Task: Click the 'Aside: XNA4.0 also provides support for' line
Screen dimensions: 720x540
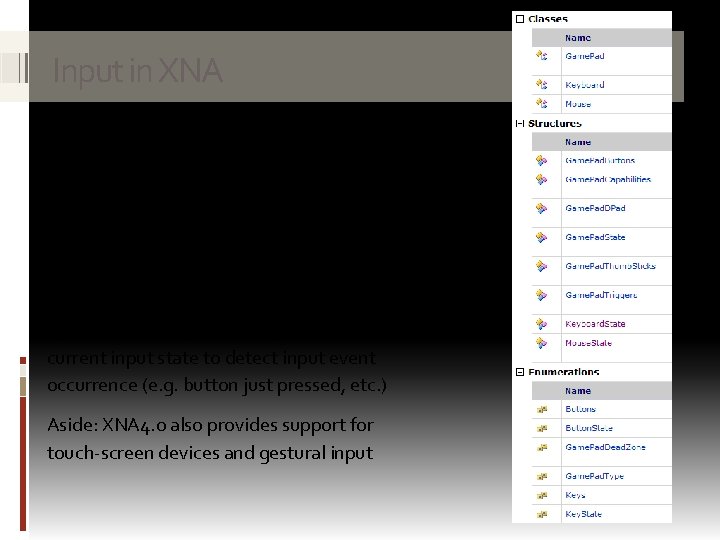Action: coord(210,425)
